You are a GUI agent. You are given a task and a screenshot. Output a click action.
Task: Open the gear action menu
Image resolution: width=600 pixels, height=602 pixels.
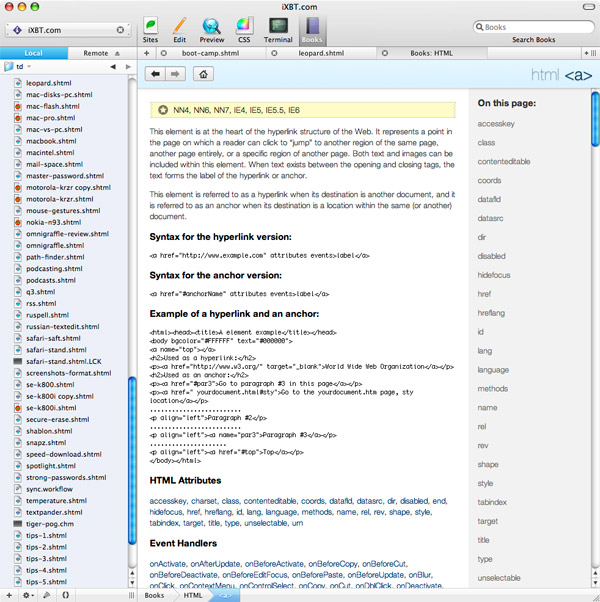(x=28, y=595)
